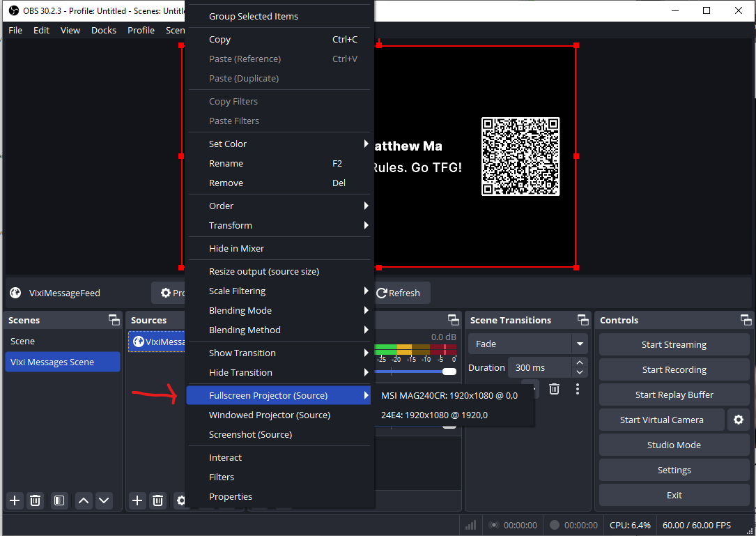Add a new scene with plus icon
Screen dimensions: 756x536
pos(15,500)
